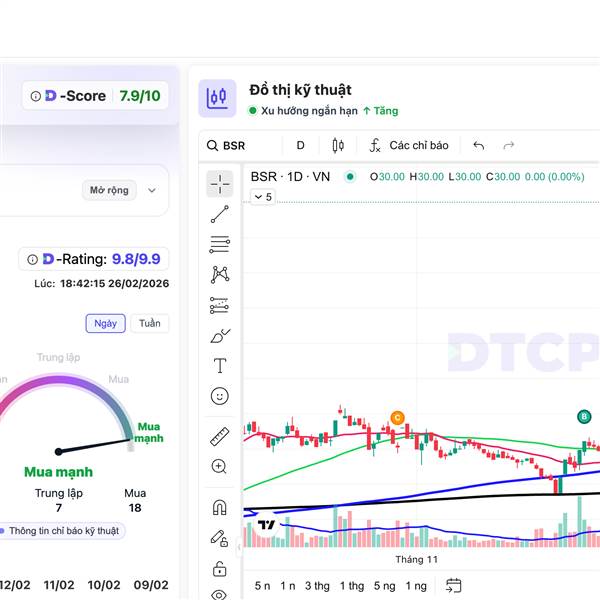Switch to the Ngày tab
The height and width of the screenshot is (600, 600).
[106, 323]
